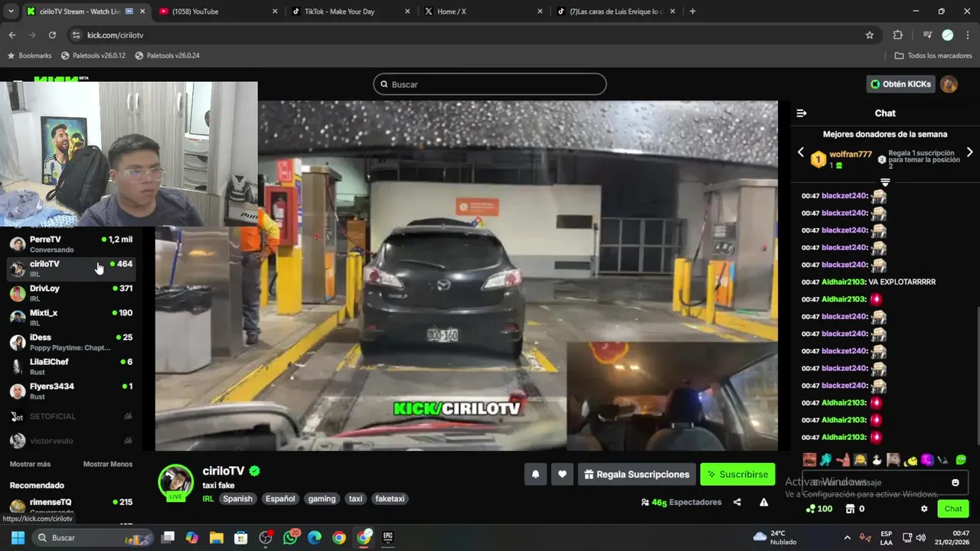This screenshot has width=980, height=551.
Task: Open WhatsApp from the taskbar
Action: (290, 537)
